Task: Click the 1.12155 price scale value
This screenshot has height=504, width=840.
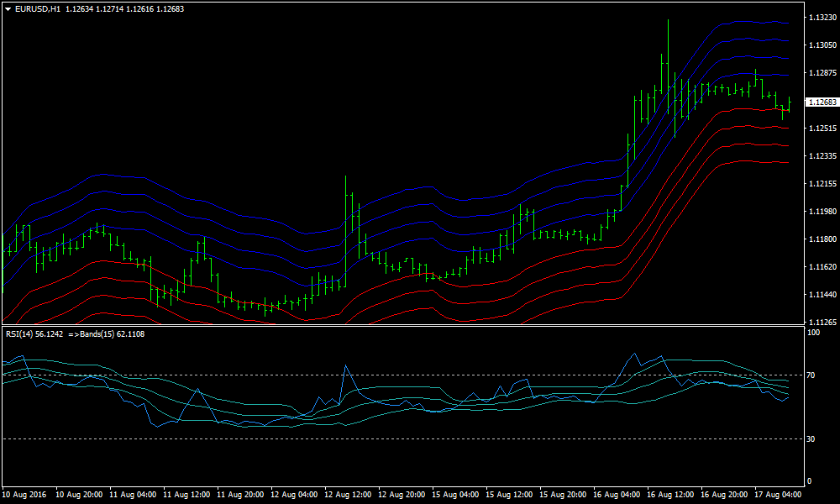Action: pos(820,184)
